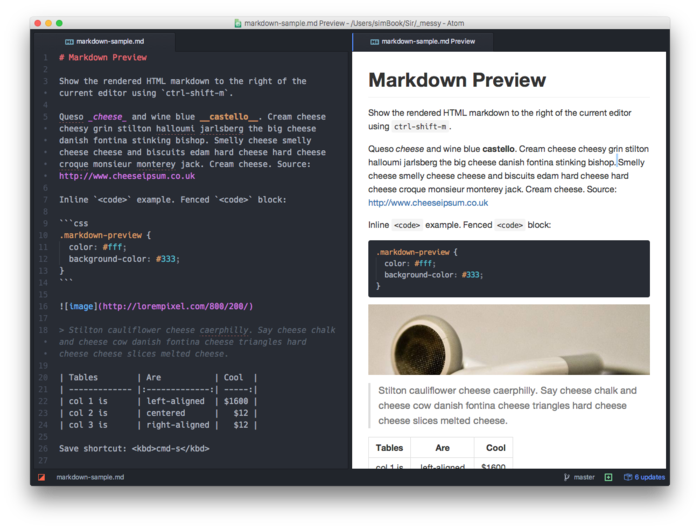
Task: Click the CSS code block in preview
Action: [x=509, y=268]
